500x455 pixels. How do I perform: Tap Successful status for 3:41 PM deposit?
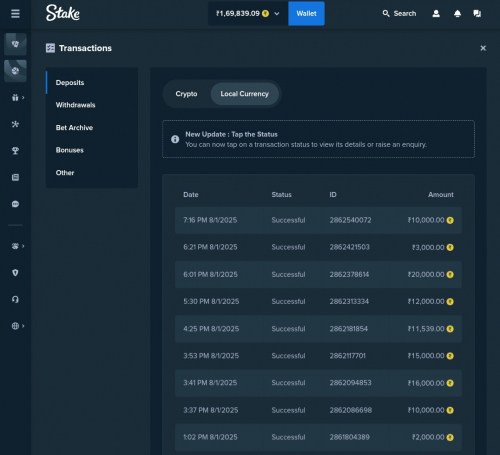click(x=288, y=383)
